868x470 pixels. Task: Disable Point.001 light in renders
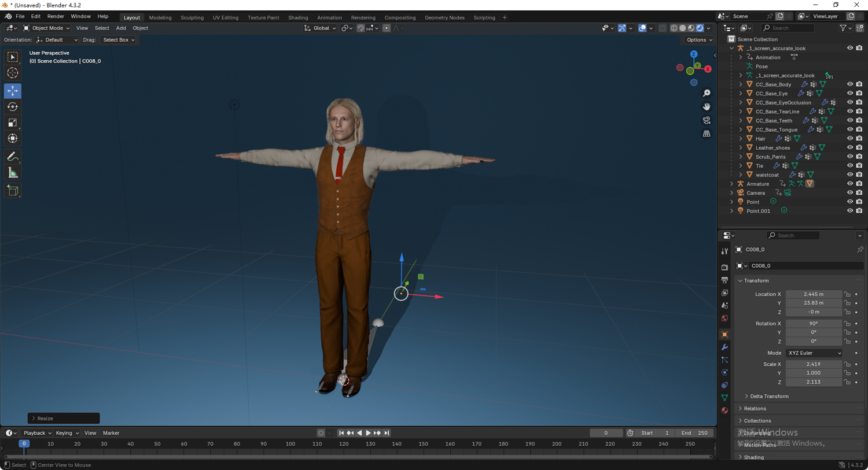(x=859, y=211)
